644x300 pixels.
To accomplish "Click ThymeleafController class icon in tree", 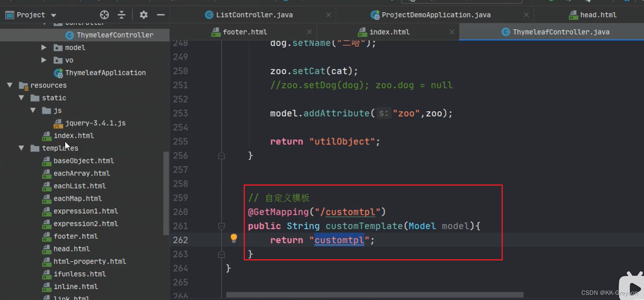I will (x=70, y=35).
